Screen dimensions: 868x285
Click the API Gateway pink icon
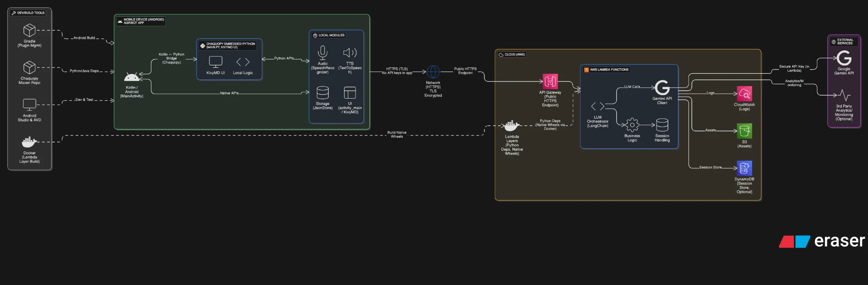pos(550,81)
